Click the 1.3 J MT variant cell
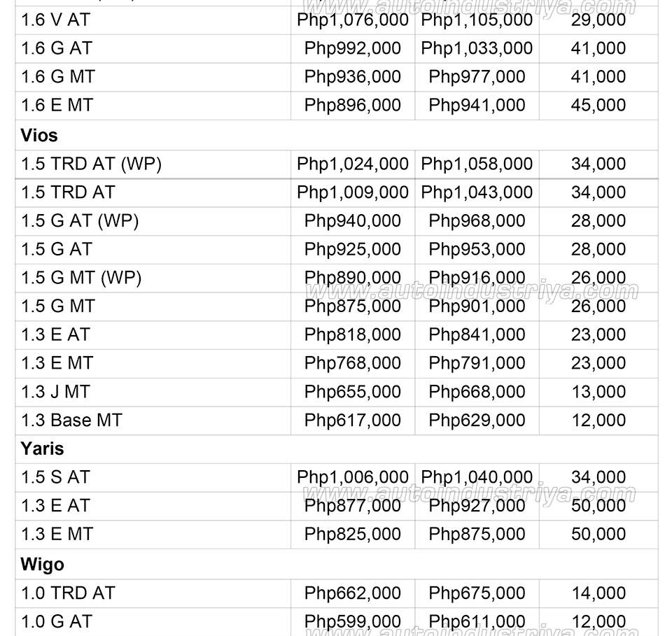 (x=56, y=392)
